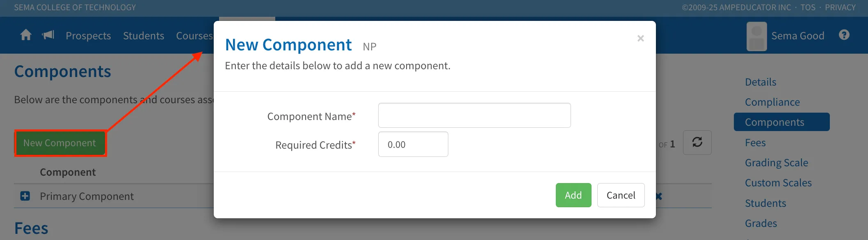Delete the Primary Component row

click(x=659, y=196)
